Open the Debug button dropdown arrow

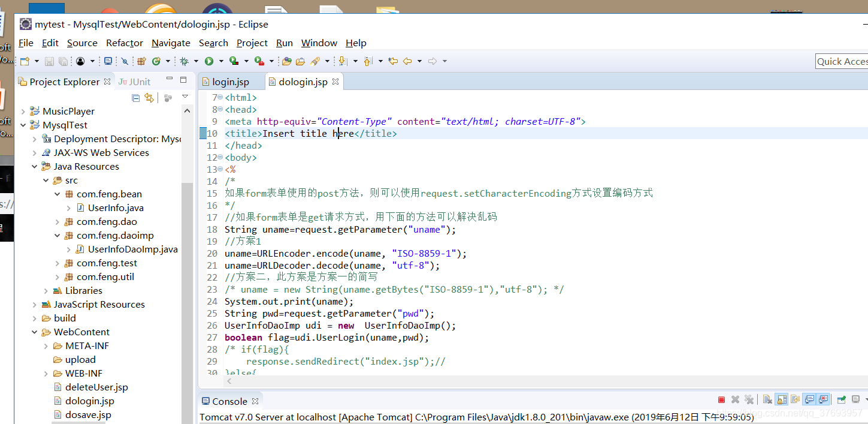coord(196,61)
